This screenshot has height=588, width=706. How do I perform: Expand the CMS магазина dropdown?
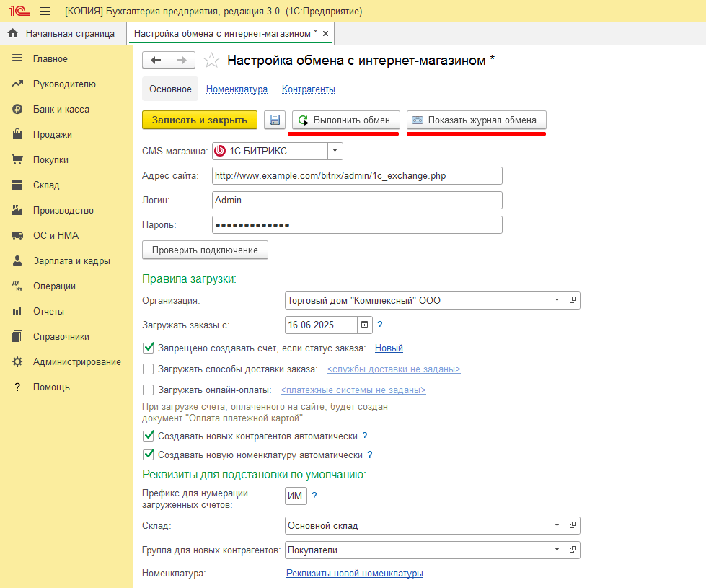pyautogui.click(x=335, y=151)
